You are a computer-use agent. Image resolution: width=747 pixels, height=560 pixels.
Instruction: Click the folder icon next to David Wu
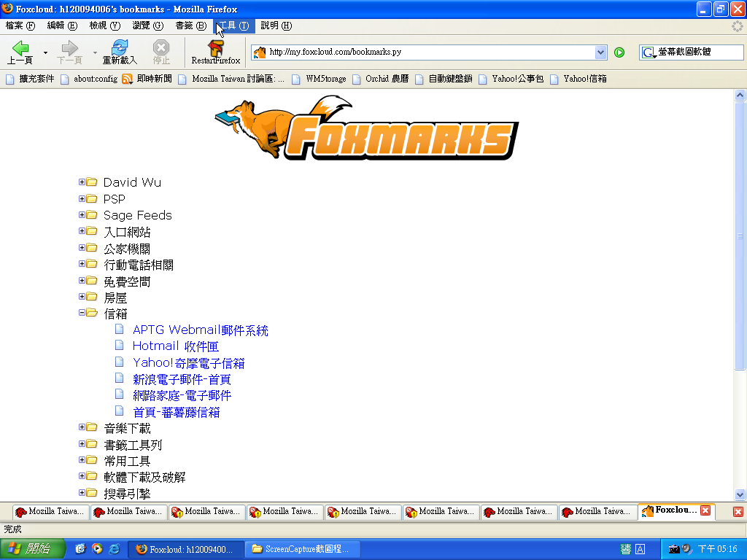click(92, 182)
